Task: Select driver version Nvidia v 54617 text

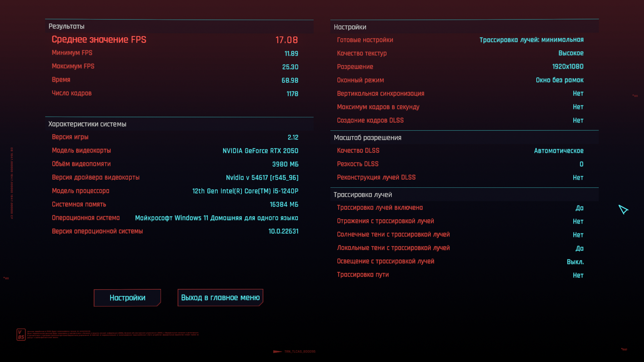Action: coord(262,178)
